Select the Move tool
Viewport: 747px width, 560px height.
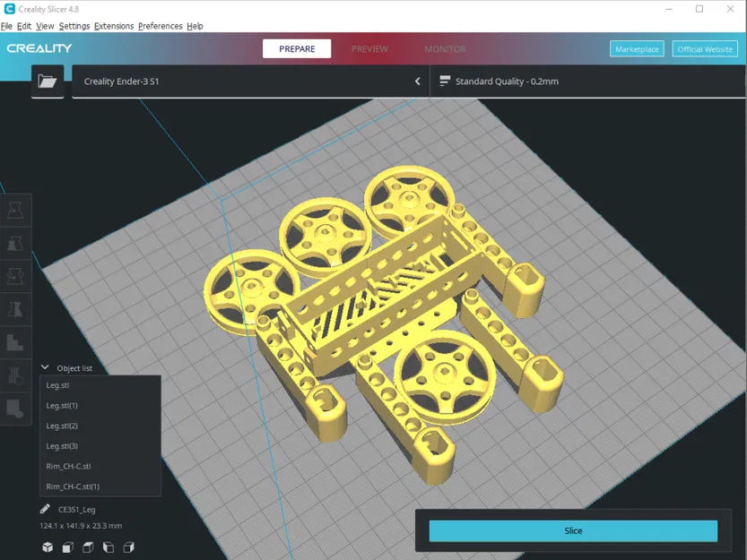pyautogui.click(x=15, y=209)
